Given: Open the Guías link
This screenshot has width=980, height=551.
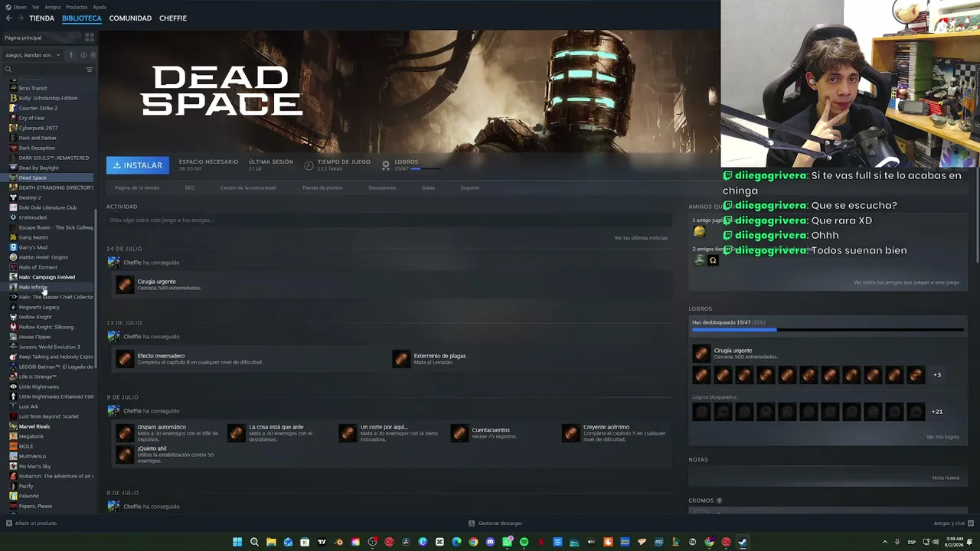Looking at the screenshot, I should click(428, 187).
